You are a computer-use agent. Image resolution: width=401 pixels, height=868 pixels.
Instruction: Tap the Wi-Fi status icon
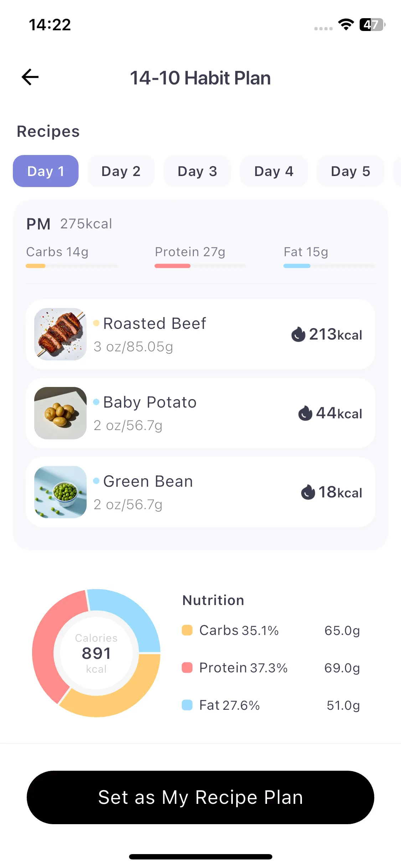pyautogui.click(x=346, y=25)
